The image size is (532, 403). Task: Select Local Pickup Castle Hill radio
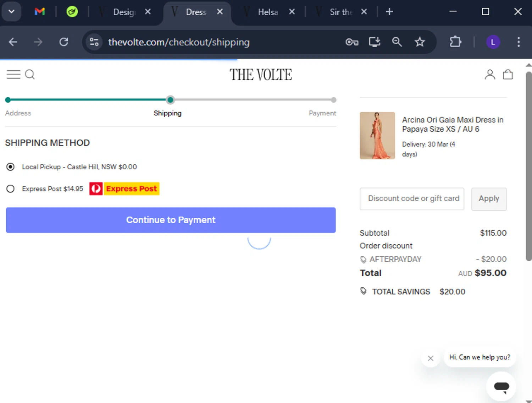click(11, 167)
